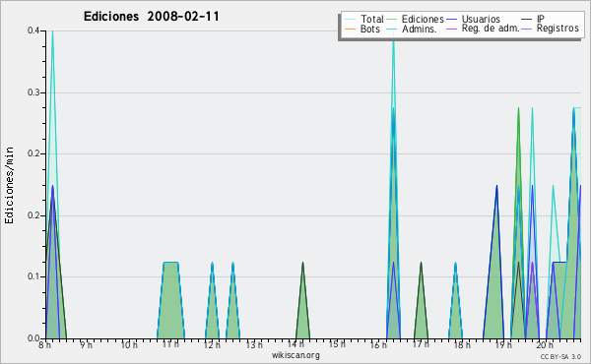Click the orange Bots legend marker
Image resolution: width=591 pixels, height=364 pixels.
[x=350, y=29]
